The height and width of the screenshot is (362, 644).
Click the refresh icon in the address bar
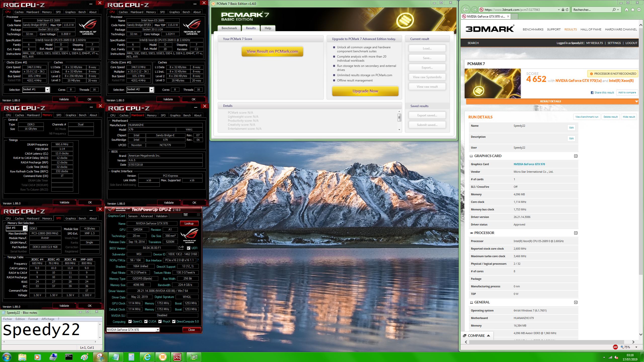tap(567, 10)
